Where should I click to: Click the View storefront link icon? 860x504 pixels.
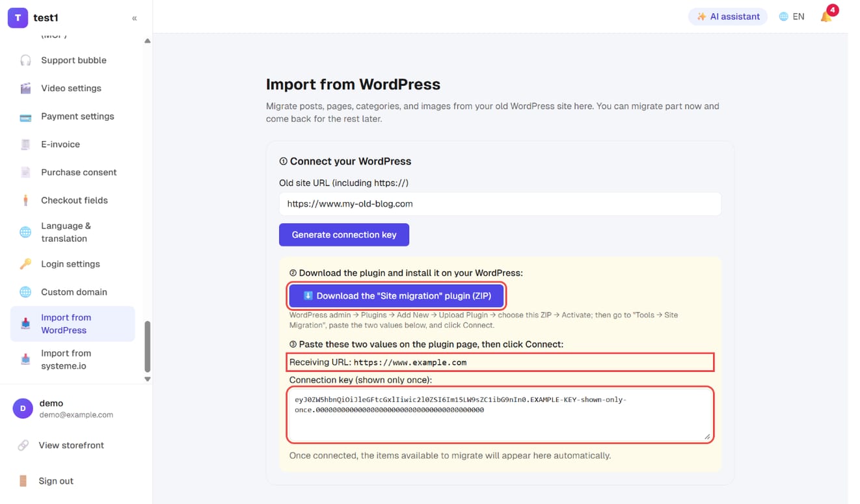click(23, 445)
